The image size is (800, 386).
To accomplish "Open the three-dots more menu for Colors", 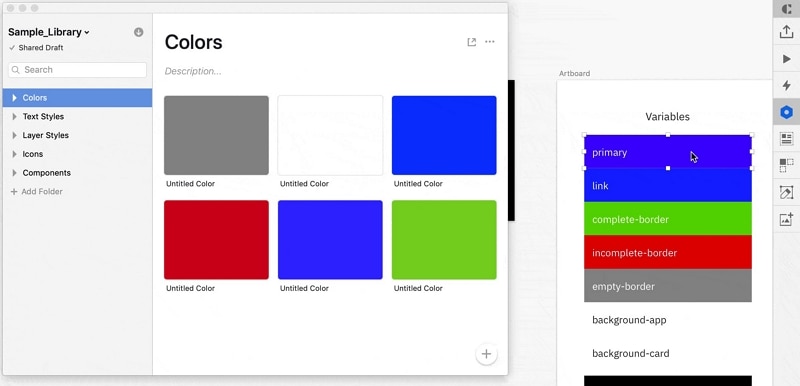I will (490, 42).
